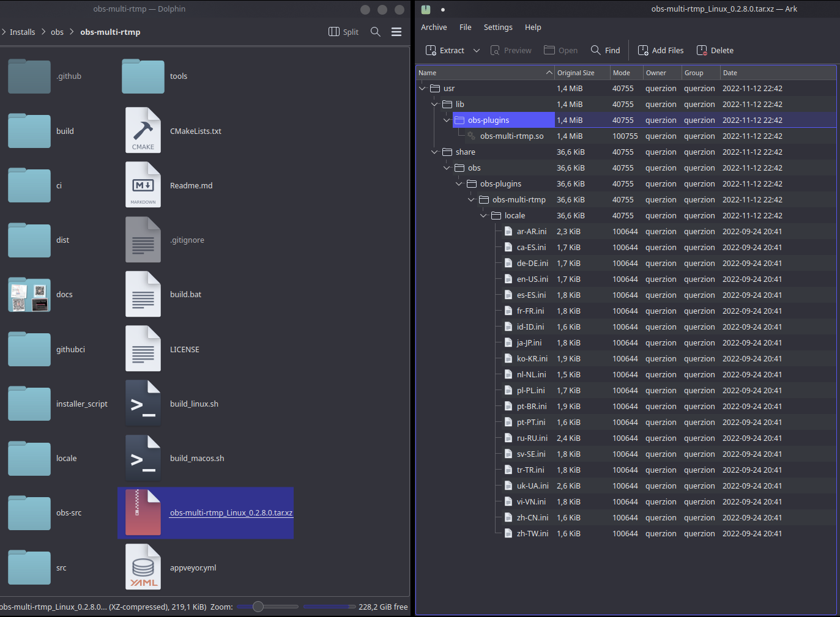Open the Settings menu in Ark
This screenshot has width=840, height=617.
(497, 27)
